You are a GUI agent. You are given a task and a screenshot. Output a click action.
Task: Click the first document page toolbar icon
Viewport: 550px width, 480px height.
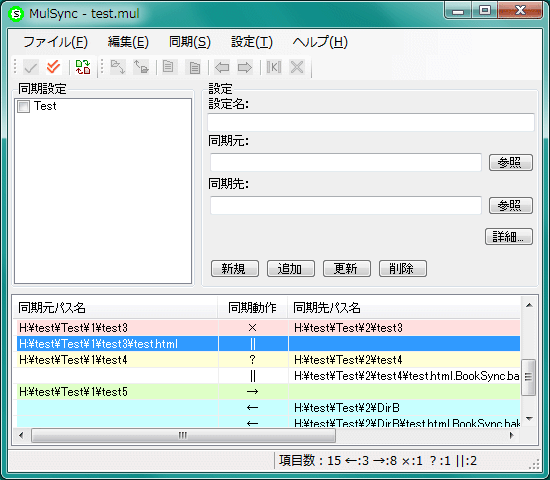tap(168, 67)
